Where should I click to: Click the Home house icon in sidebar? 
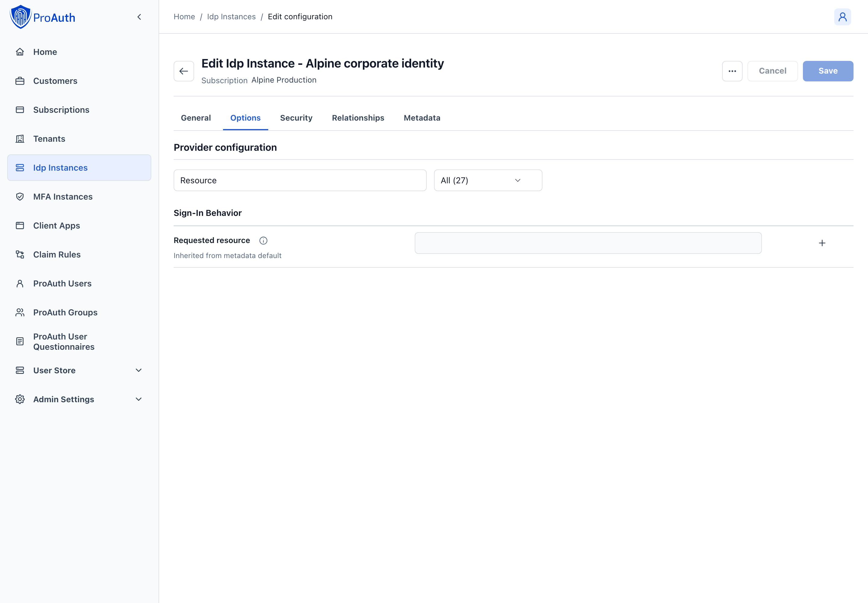coord(20,52)
